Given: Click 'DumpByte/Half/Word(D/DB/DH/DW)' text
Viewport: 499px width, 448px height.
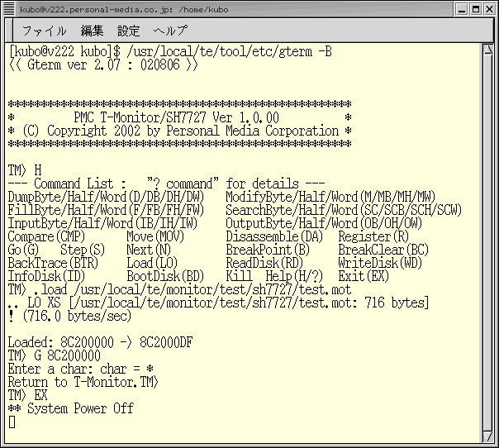Looking at the screenshot, I should click(x=106, y=197).
